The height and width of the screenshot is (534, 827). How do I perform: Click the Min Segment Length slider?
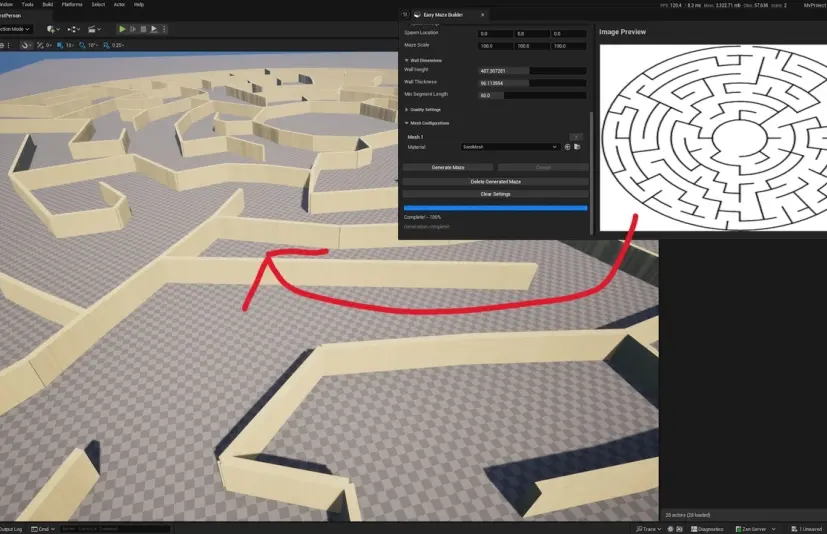[532, 96]
